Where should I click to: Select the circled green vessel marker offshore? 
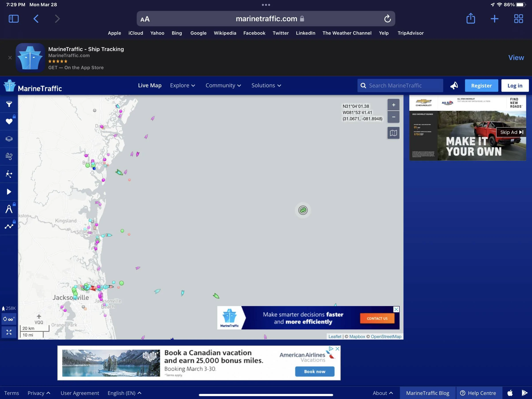coord(303,210)
